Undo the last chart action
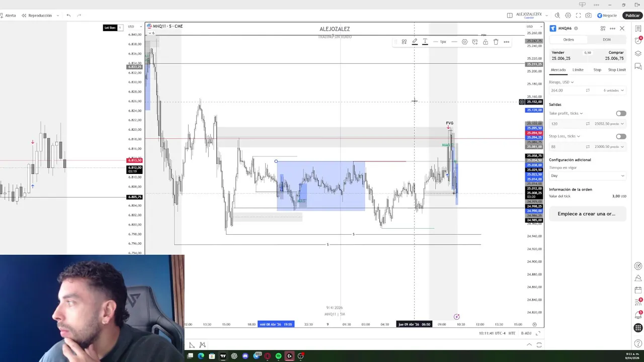644x362 pixels. [68, 16]
